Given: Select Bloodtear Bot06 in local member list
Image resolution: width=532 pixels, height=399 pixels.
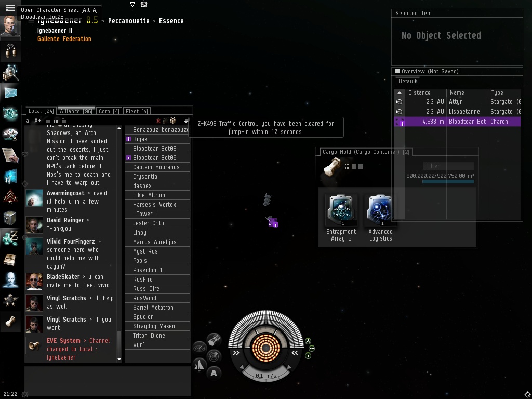Looking at the screenshot, I should click(157, 158).
